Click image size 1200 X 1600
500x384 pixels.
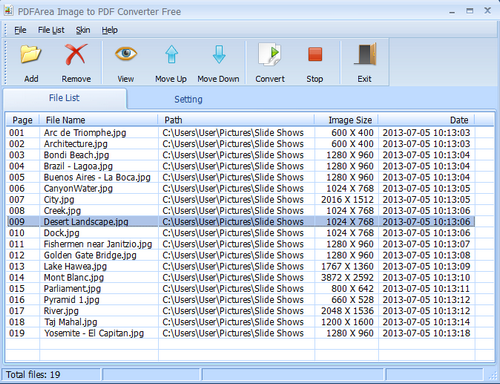tap(347, 322)
